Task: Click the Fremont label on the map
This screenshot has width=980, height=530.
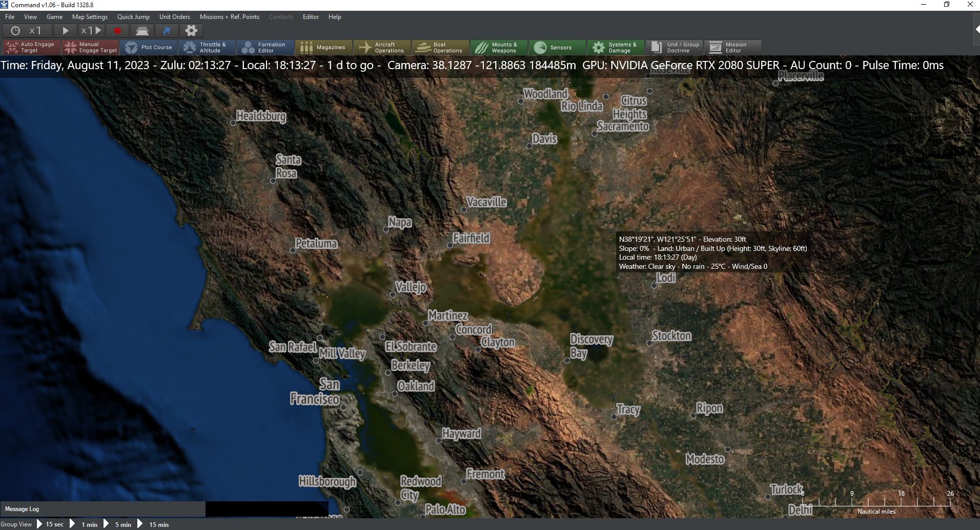Action: click(x=485, y=475)
